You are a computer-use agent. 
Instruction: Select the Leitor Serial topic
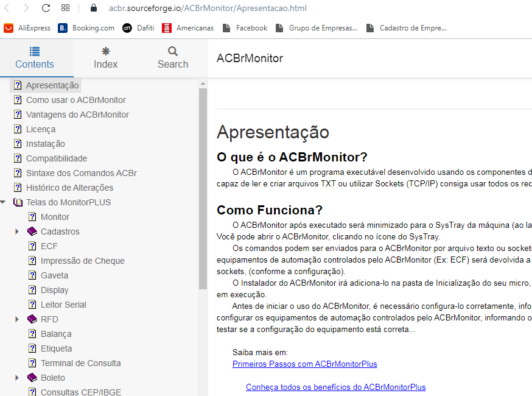[x=63, y=305]
